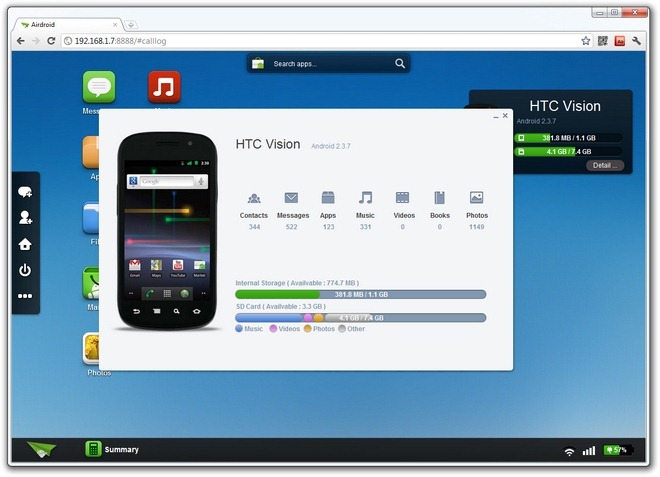
Task: Click the HTC Vision dialog title
Action: (268, 144)
